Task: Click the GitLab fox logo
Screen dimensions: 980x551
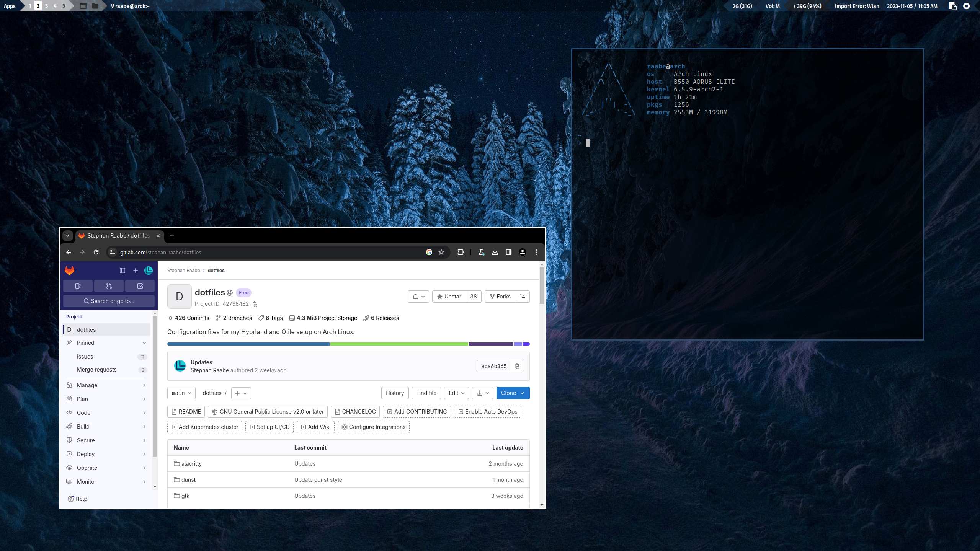Action: [69, 271]
